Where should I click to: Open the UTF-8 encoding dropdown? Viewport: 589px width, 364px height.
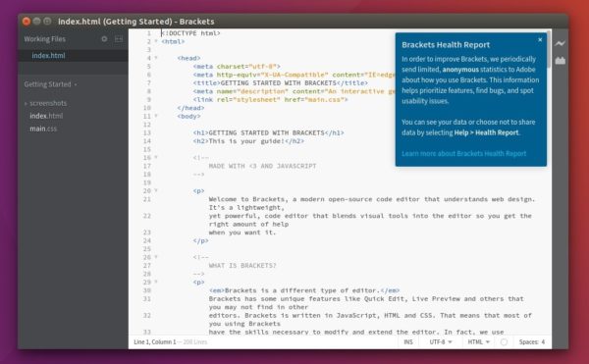441,341
